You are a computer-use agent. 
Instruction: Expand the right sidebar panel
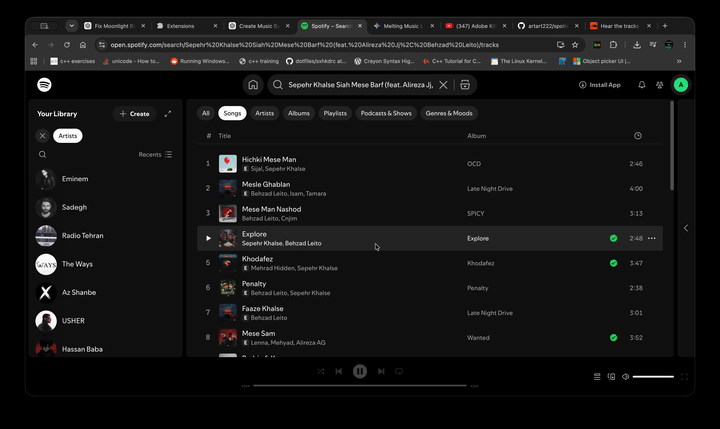coord(686,228)
